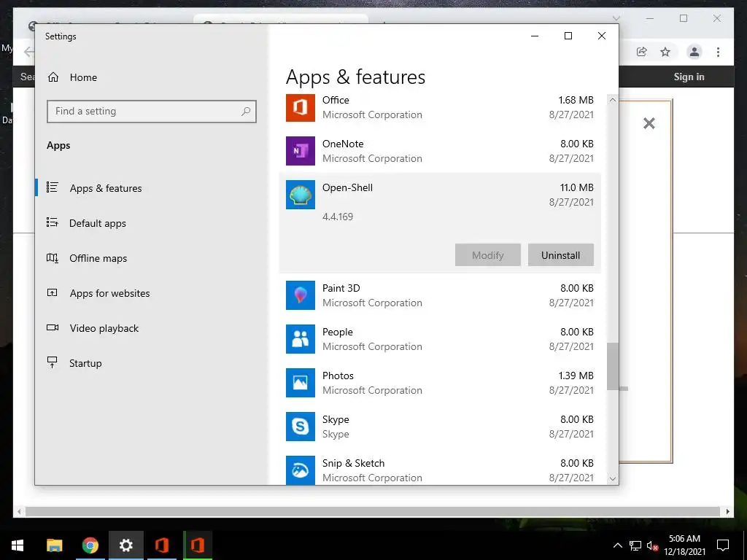Open Default apps settings

pos(98,223)
